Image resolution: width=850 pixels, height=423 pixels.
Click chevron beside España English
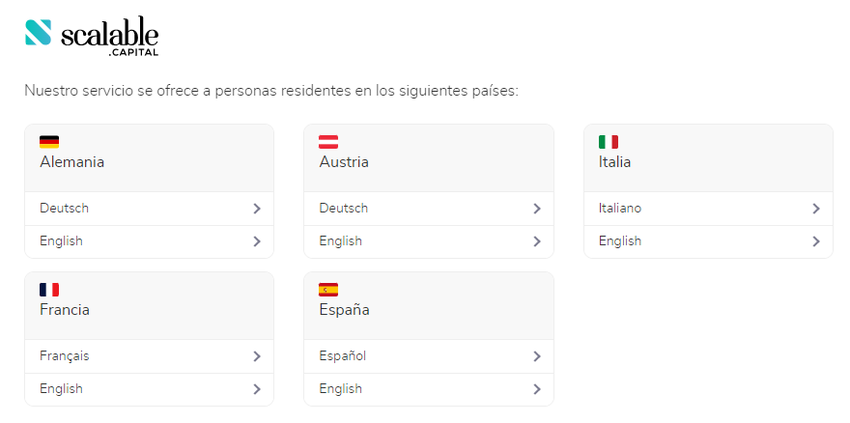click(x=537, y=389)
